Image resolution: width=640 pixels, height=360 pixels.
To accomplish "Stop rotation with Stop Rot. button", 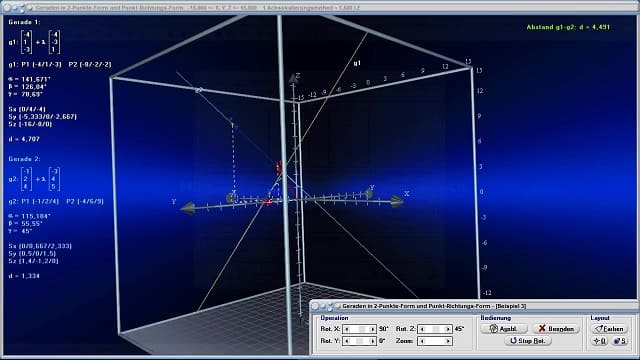I will (x=528, y=340).
